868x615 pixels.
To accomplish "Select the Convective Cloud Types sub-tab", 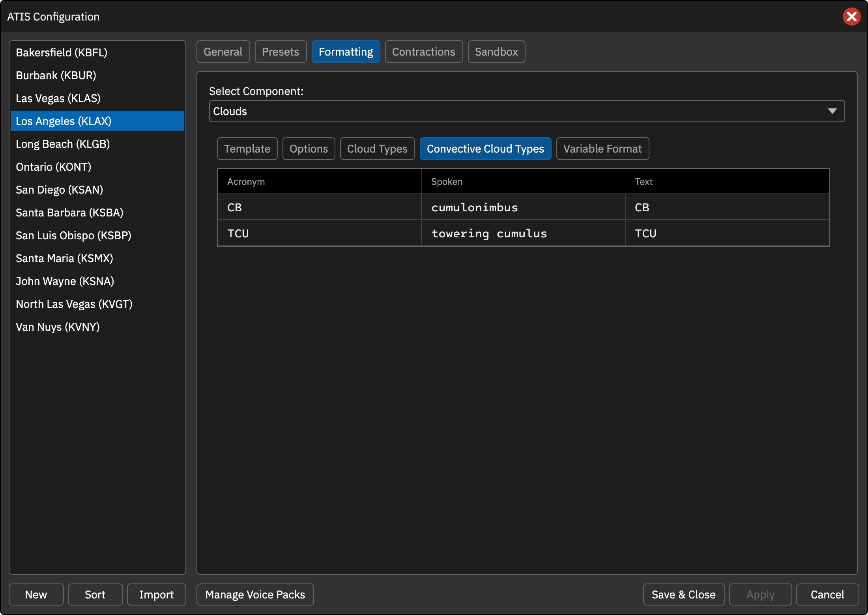I will [485, 149].
